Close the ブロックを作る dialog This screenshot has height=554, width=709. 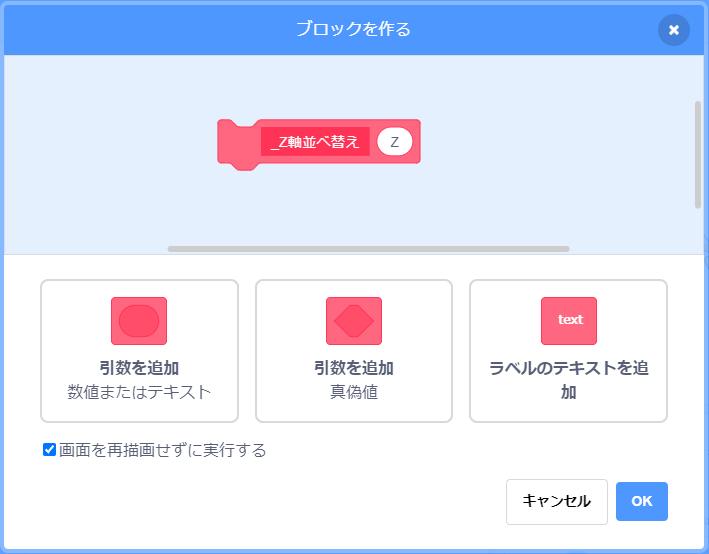[673, 30]
